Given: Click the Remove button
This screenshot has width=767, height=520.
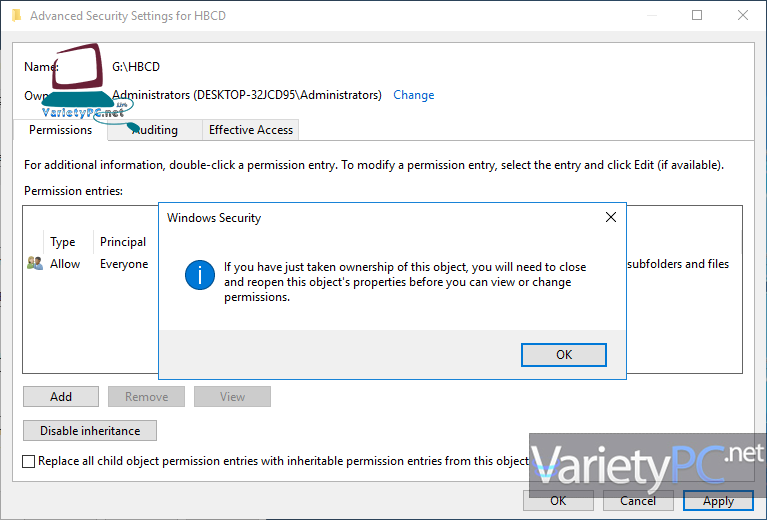Looking at the screenshot, I should tap(147, 397).
